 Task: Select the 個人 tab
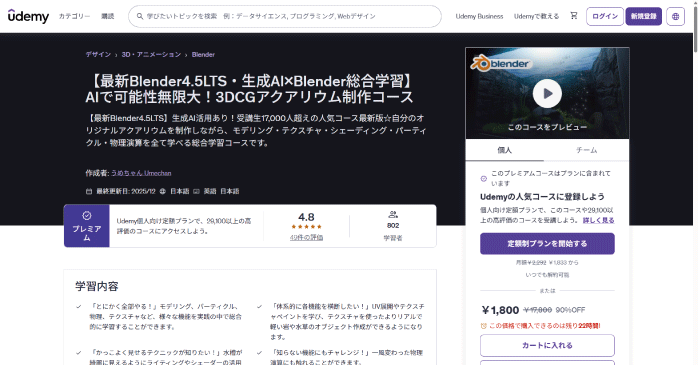[x=504, y=150]
